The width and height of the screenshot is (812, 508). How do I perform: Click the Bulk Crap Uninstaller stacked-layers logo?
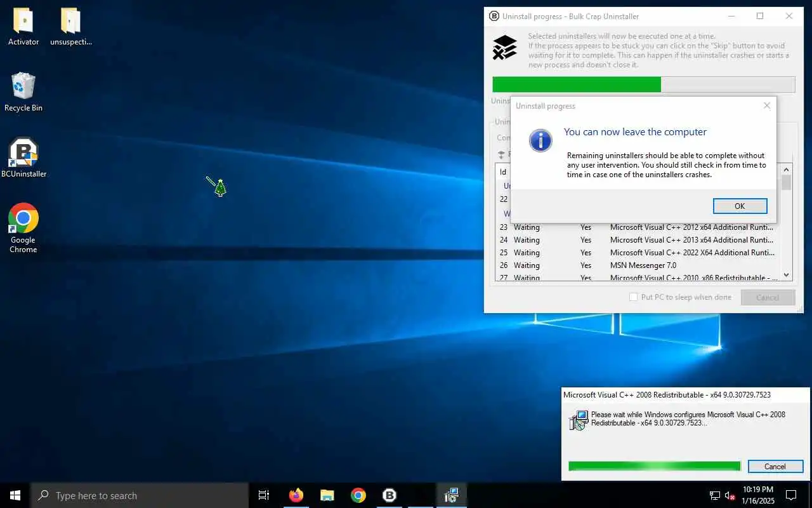pyautogui.click(x=505, y=48)
